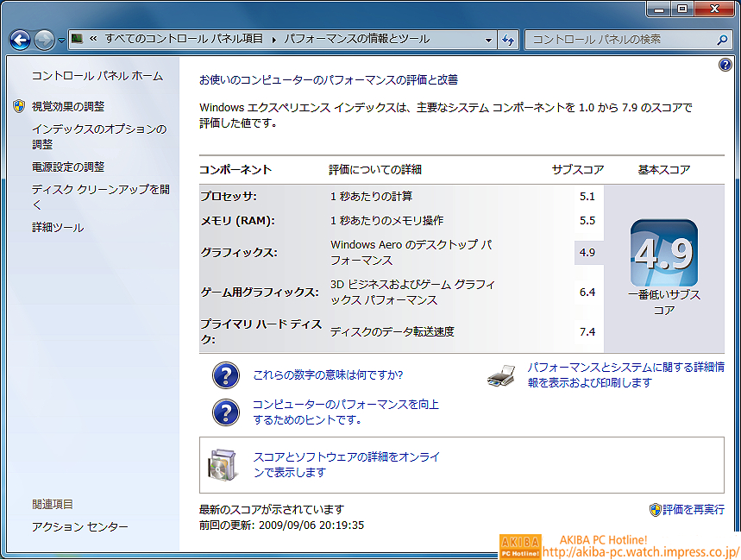Click the Forward navigation arrow
741x560 pixels.
coord(44,40)
